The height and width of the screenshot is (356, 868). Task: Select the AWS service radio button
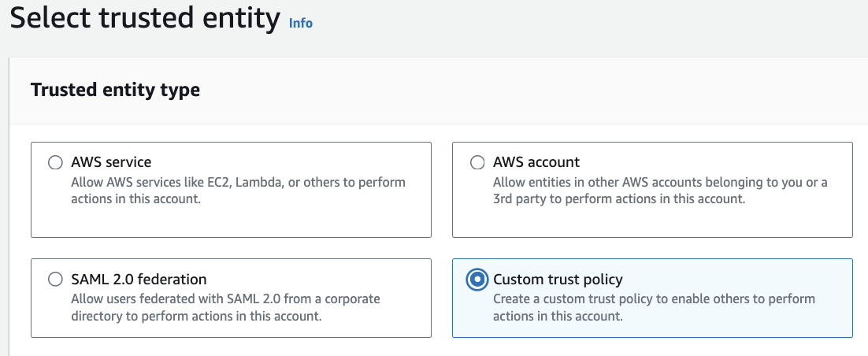click(55, 163)
